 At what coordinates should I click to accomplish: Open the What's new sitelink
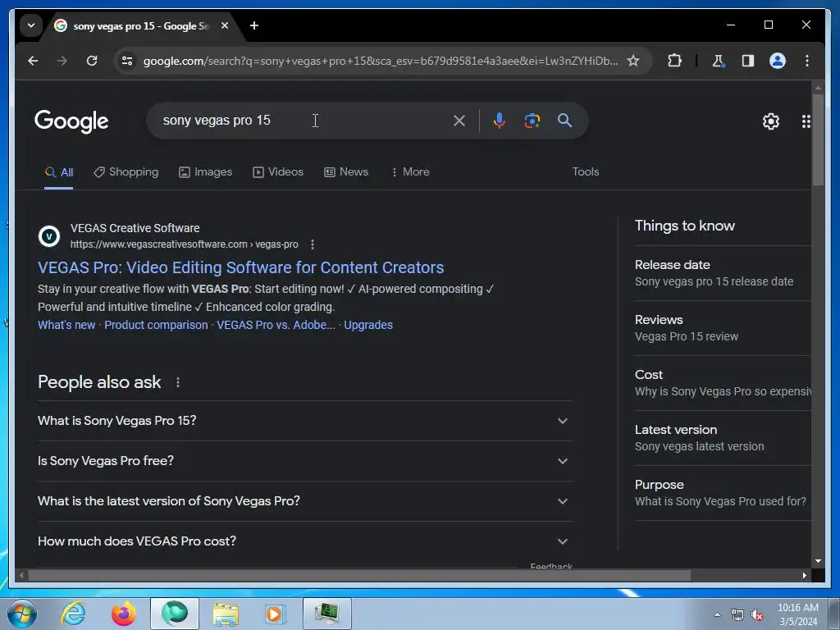(x=66, y=325)
